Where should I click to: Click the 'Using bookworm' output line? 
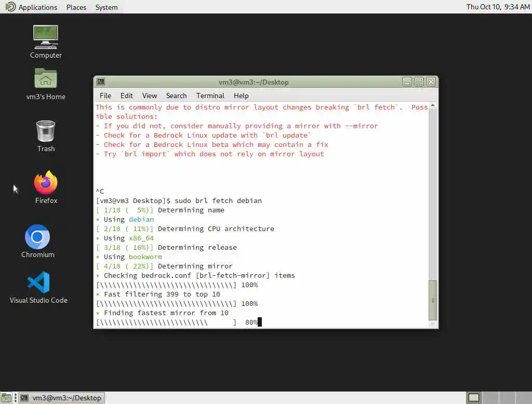pos(129,257)
